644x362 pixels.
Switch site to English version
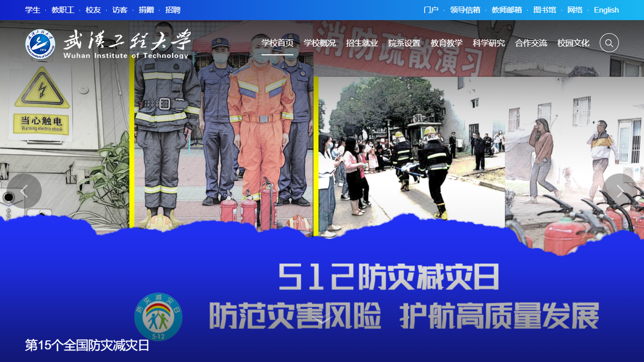point(606,10)
